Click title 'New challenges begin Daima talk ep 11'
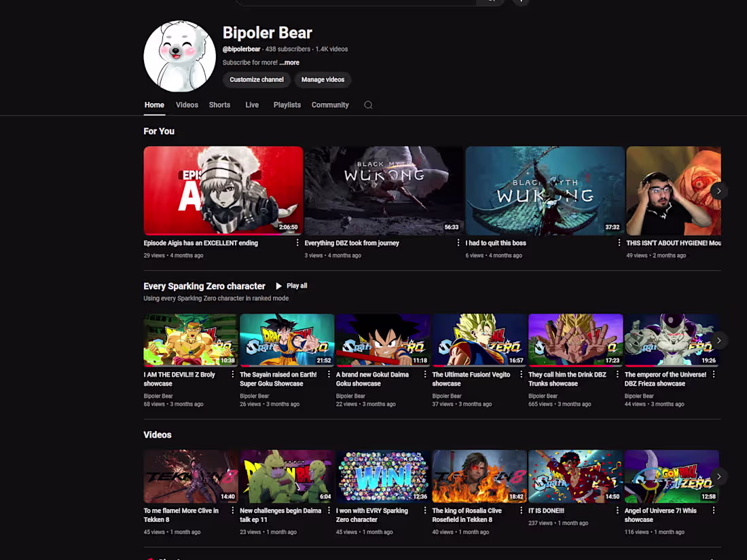This screenshot has height=560, width=747. pyautogui.click(x=280, y=515)
